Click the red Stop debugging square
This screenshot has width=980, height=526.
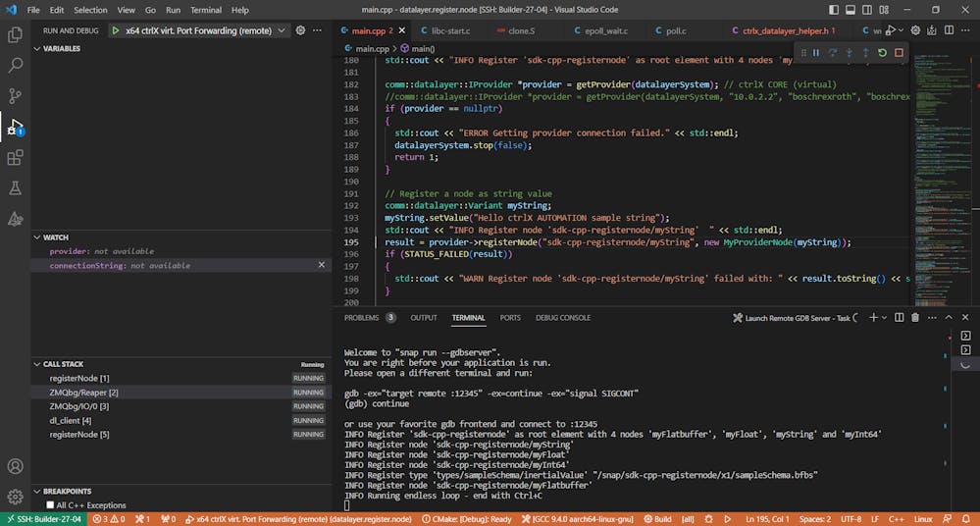899,53
